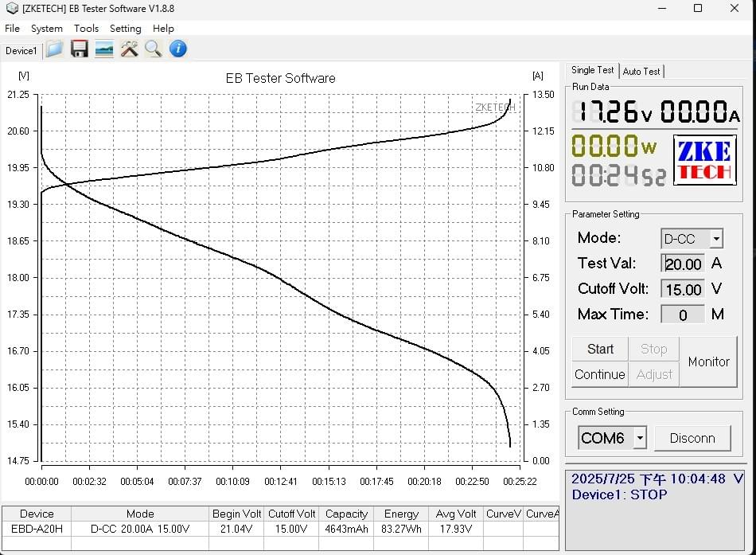Open the File menu
Viewport: 756px width, 555px height.
click(x=12, y=29)
